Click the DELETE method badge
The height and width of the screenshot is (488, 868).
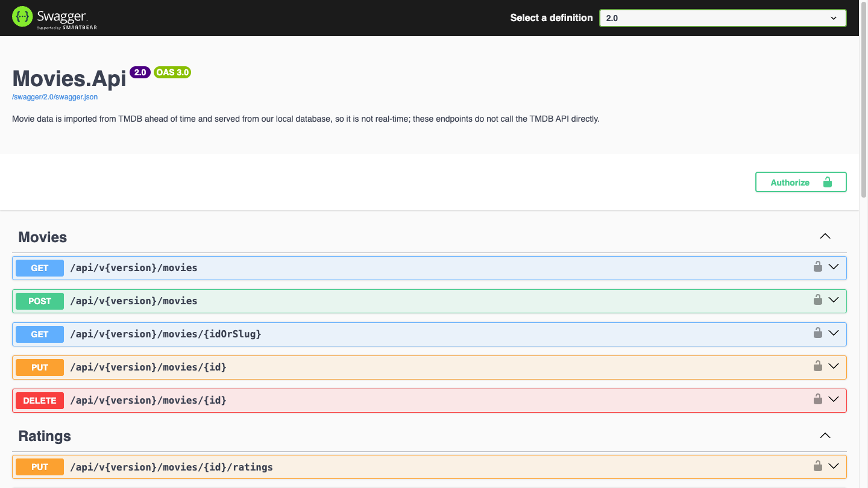point(40,401)
